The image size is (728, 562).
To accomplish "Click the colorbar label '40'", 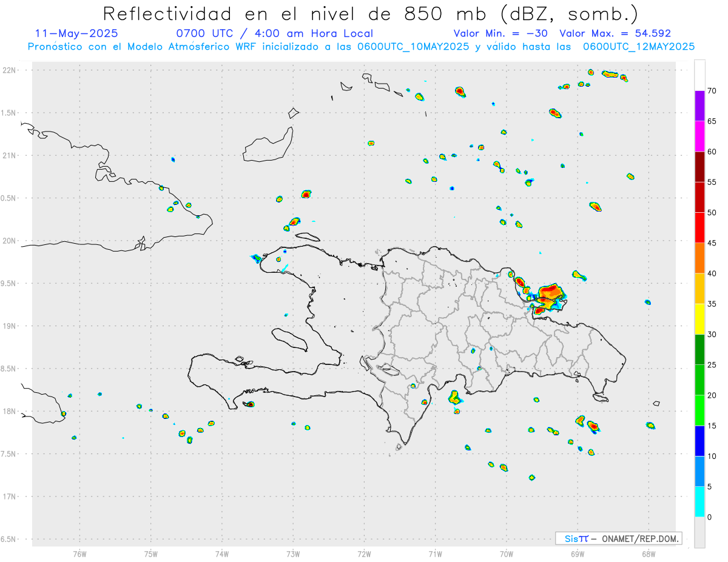I will [712, 273].
